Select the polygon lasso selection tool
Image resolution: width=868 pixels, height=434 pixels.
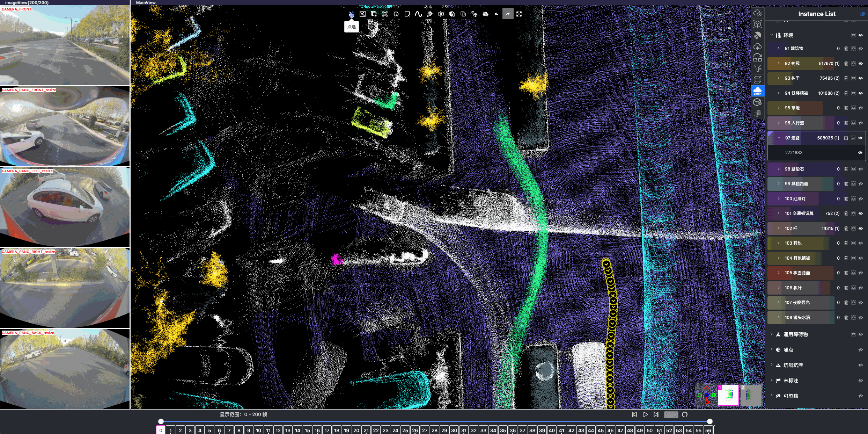click(396, 14)
